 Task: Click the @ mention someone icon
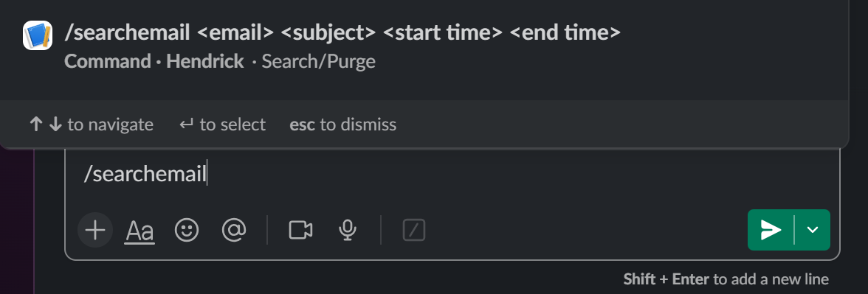point(233,230)
